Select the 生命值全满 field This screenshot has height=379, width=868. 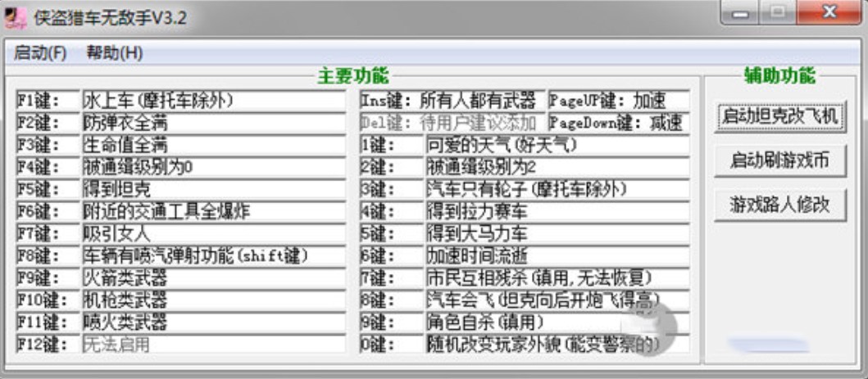point(214,145)
